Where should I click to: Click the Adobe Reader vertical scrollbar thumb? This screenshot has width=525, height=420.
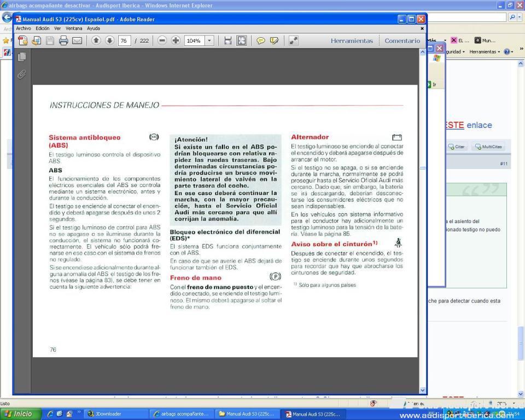[422, 168]
